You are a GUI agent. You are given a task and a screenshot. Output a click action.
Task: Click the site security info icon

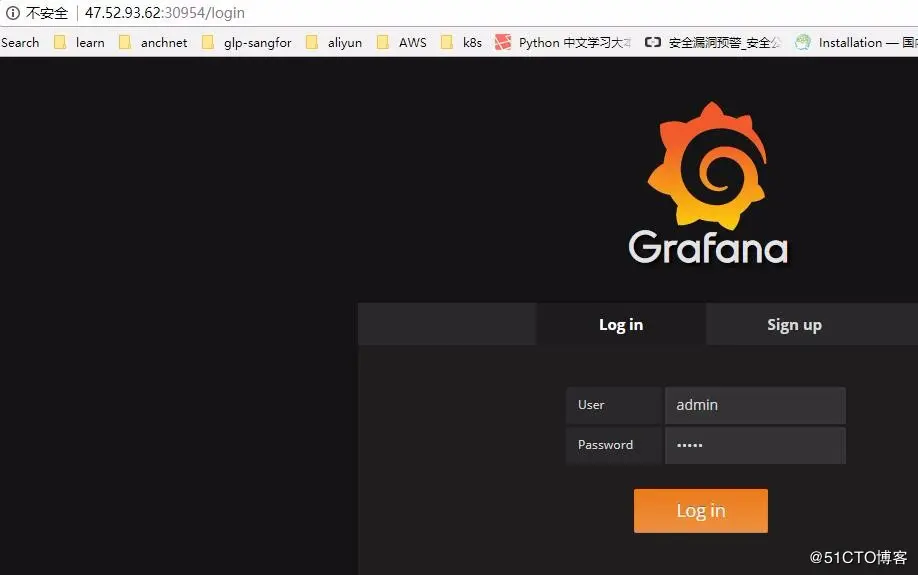point(12,12)
